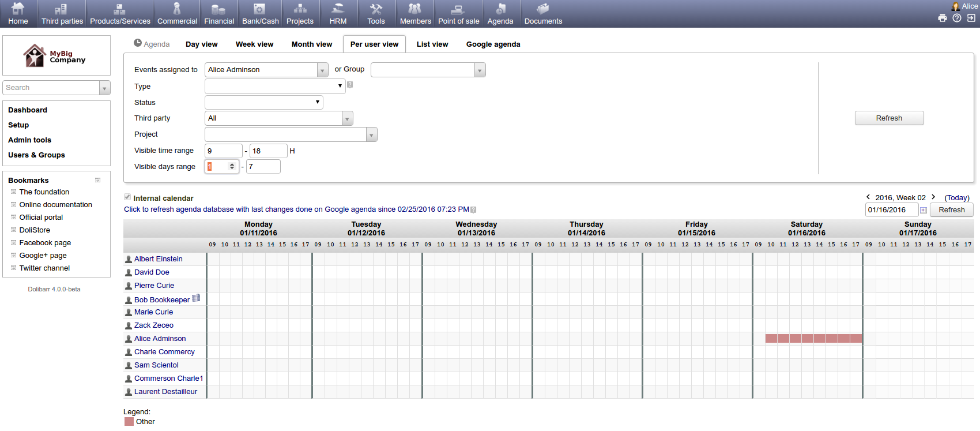This screenshot has height=431, width=980.
Task: Click the Visible time range start field
Action: pos(223,151)
